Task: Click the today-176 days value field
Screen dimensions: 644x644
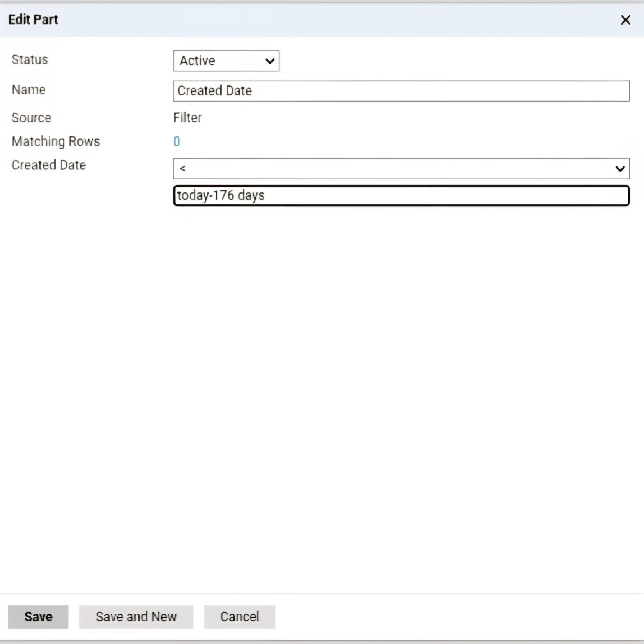Action: pos(401,195)
